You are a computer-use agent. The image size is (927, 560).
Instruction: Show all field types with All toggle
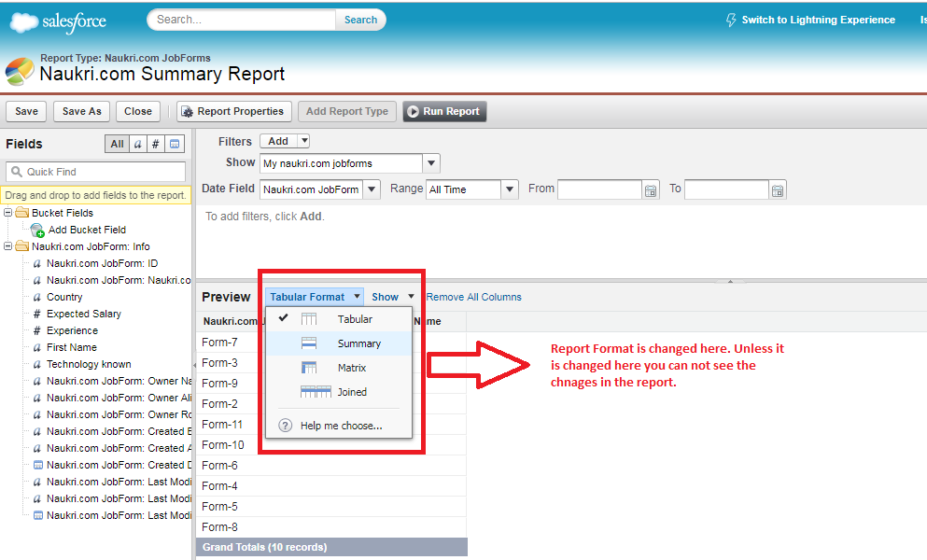[117, 144]
